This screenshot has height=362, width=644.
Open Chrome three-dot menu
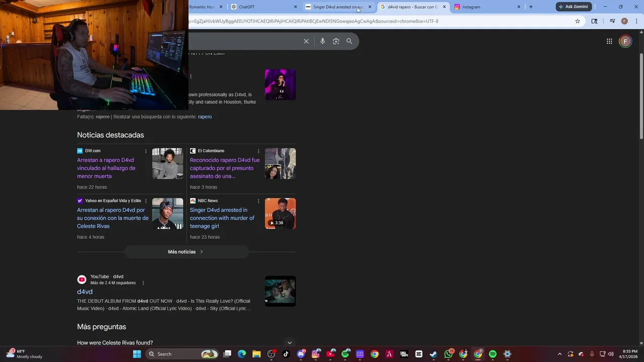coord(635,21)
